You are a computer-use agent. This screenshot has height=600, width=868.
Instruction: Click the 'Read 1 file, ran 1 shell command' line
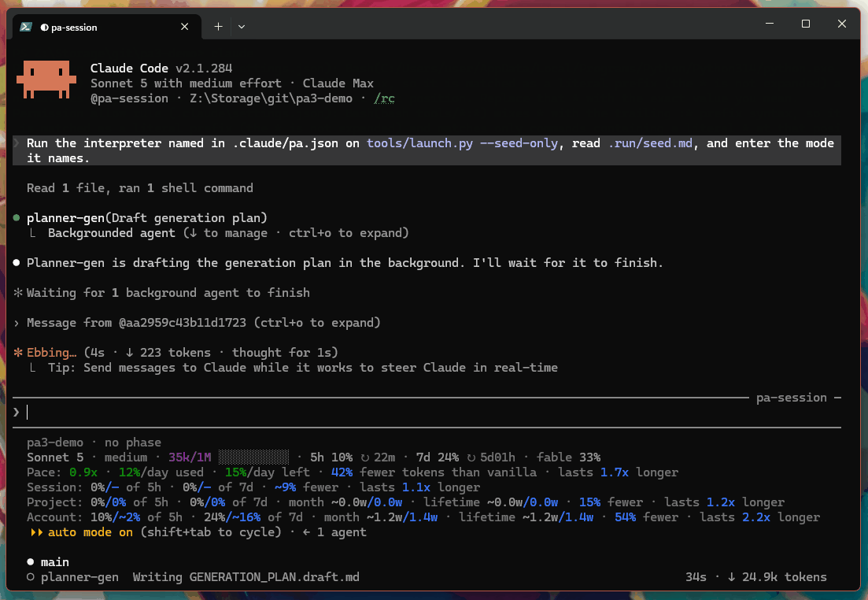pos(139,188)
